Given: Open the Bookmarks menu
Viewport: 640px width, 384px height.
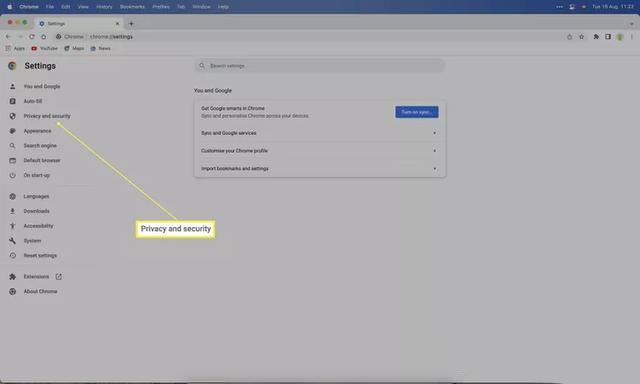Looking at the screenshot, I should click(132, 7).
